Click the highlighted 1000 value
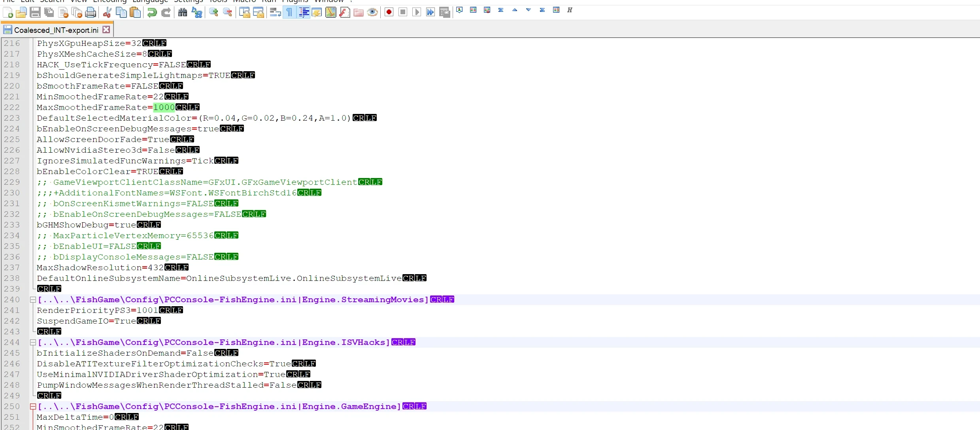Viewport: 980px width, 430px height. point(164,108)
